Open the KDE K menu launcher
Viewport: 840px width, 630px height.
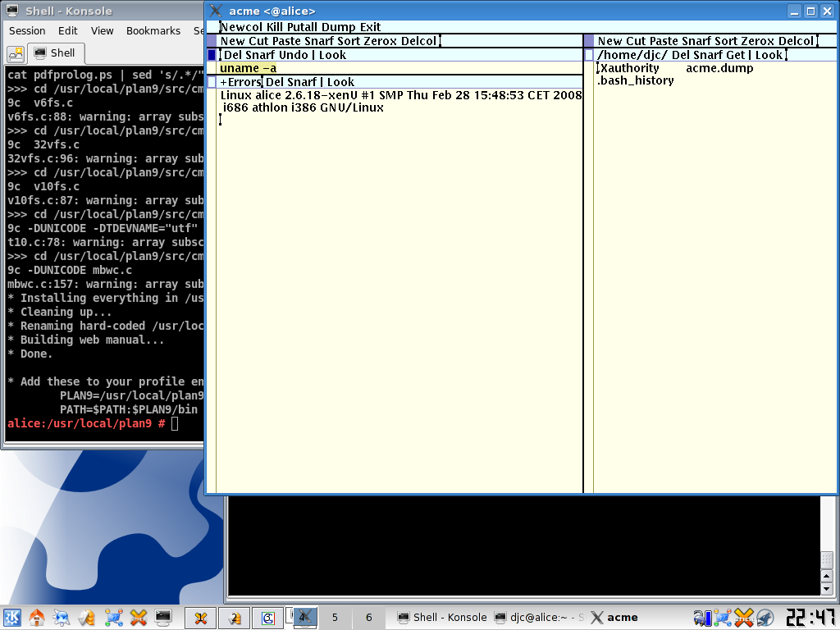point(11,618)
